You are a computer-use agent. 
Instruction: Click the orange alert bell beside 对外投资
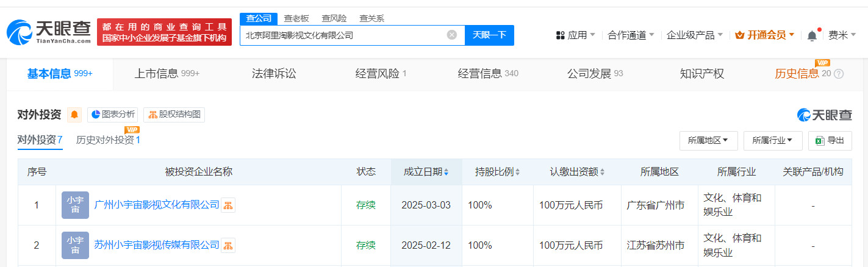(74, 115)
